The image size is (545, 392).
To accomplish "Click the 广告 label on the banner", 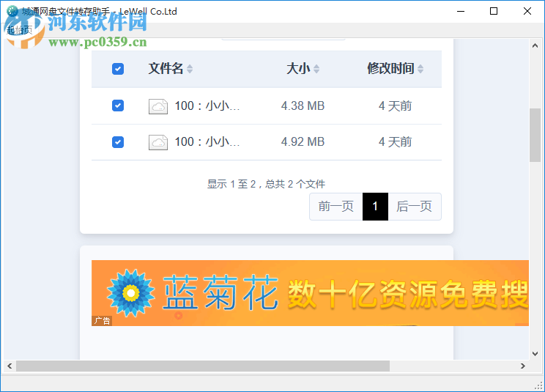I will pyautogui.click(x=102, y=321).
